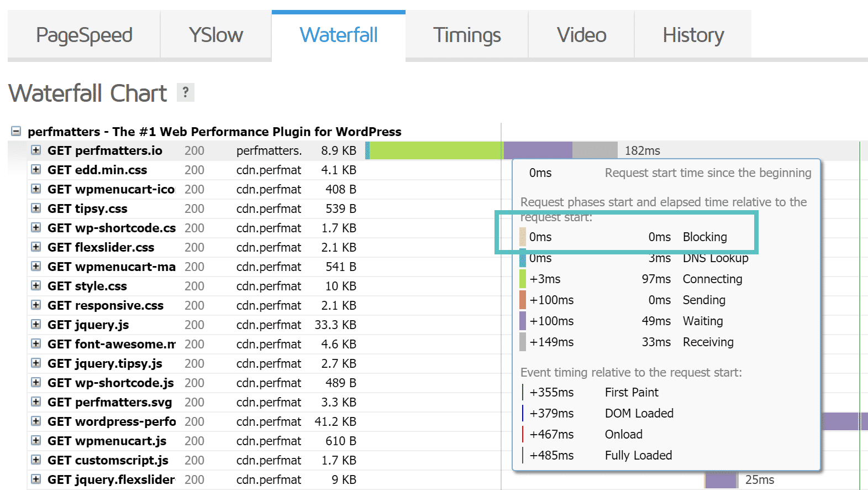Open the Timings tab
Screen dimensions: 868x490
click(466, 35)
